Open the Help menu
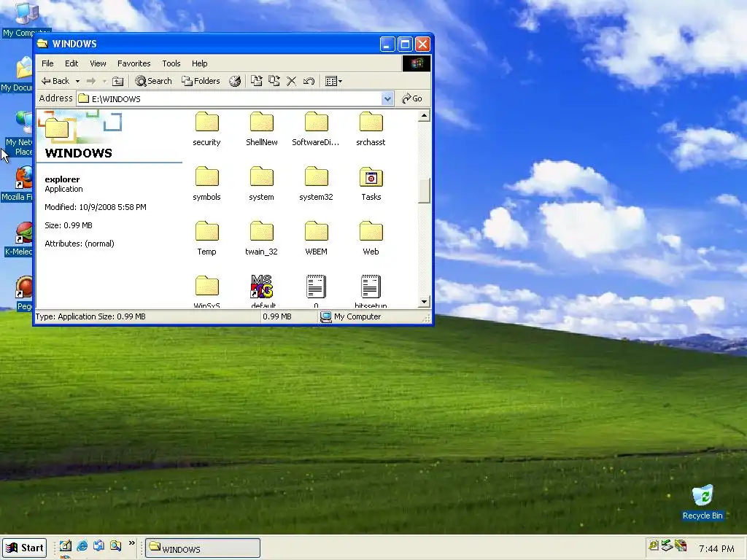 pyautogui.click(x=200, y=63)
